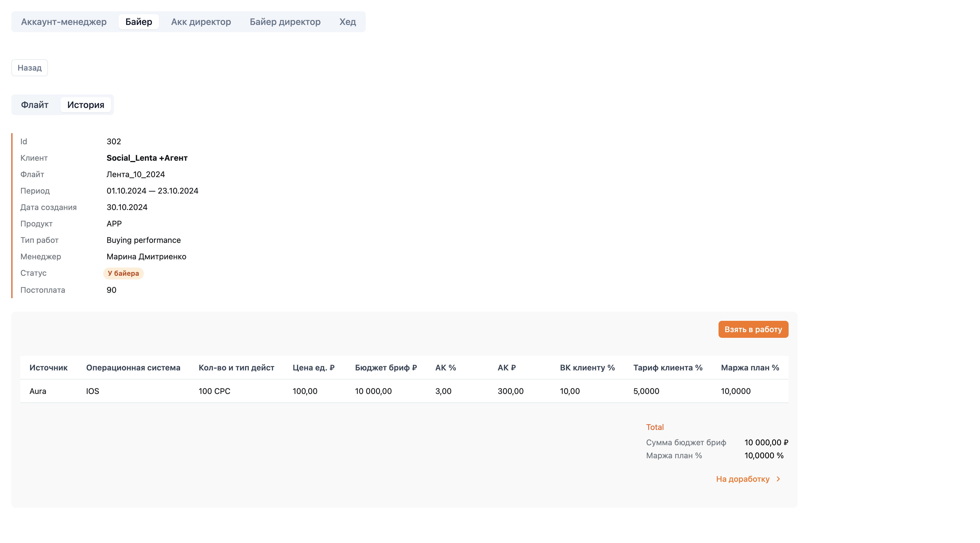Image resolution: width=980 pixels, height=543 pixels.
Task: Click the Операционная система column header
Action: click(133, 367)
